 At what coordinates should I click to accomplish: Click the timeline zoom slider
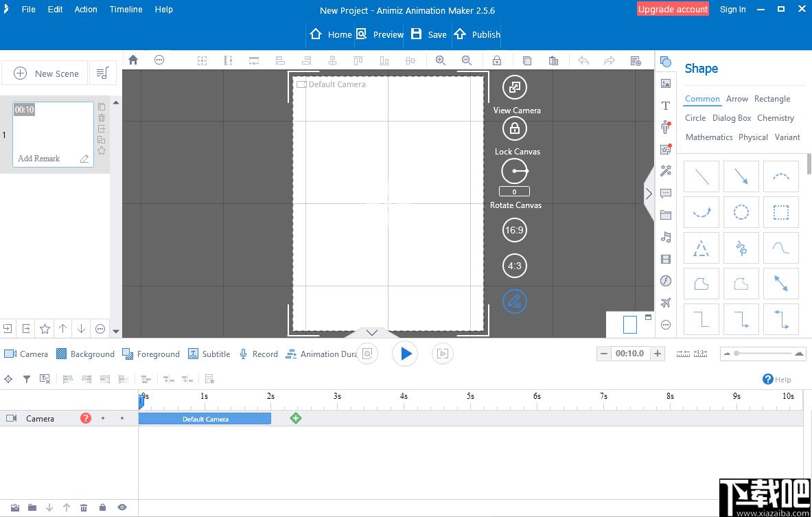[764, 354]
